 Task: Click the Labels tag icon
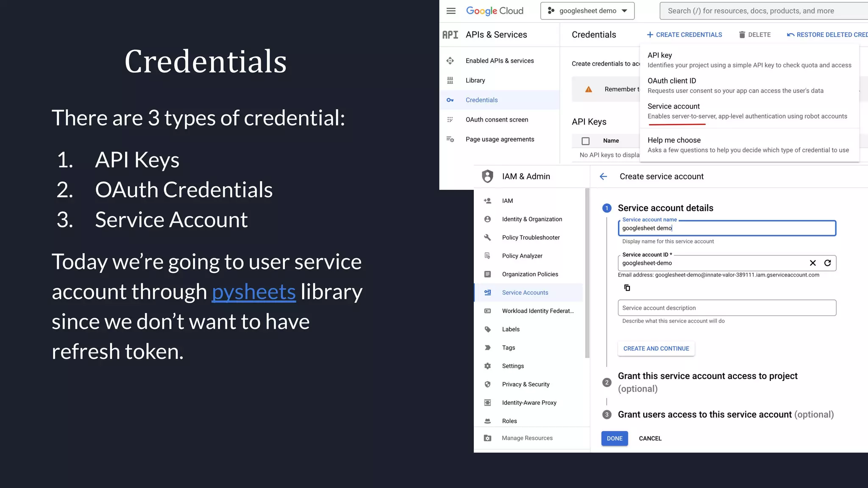(487, 329)
